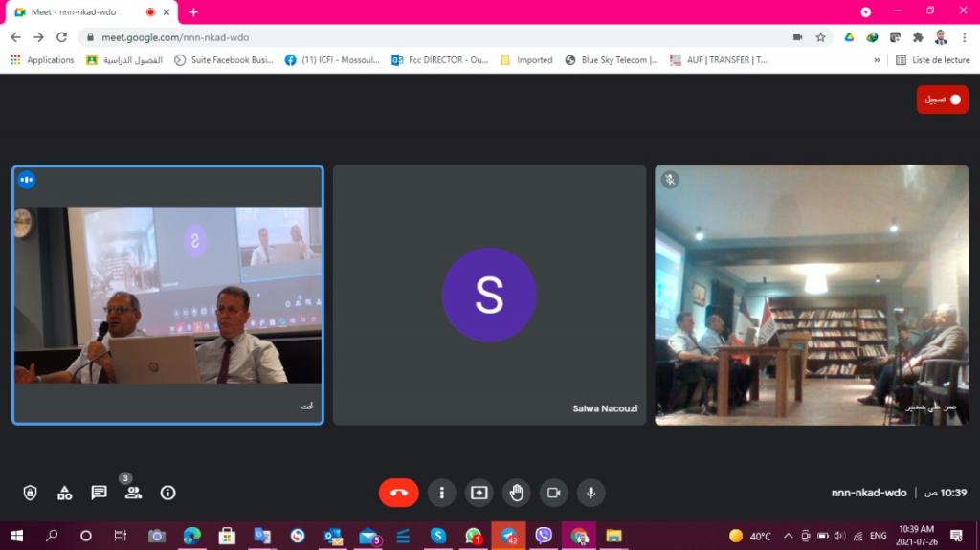Open the Imported bookmarks folder
The image size is (980, 550).
point(526,59)
